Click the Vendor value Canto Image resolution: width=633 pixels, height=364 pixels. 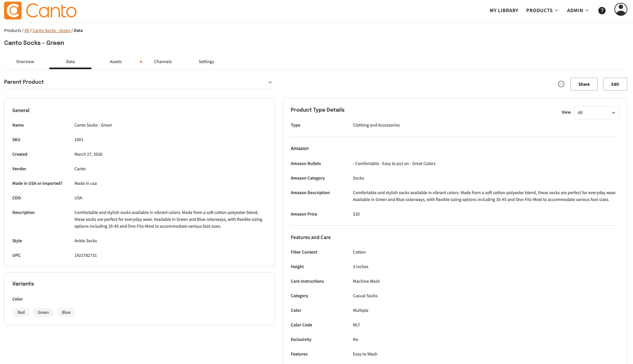point(80,169)
